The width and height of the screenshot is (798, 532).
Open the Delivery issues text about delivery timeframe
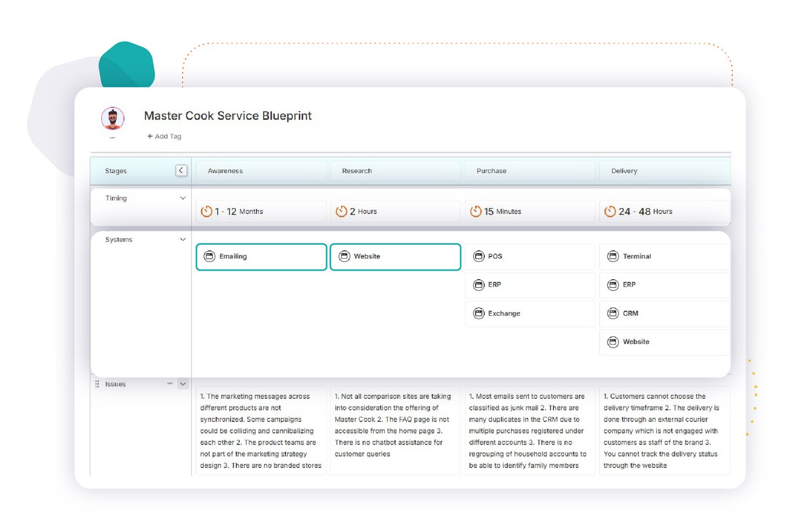665,431
